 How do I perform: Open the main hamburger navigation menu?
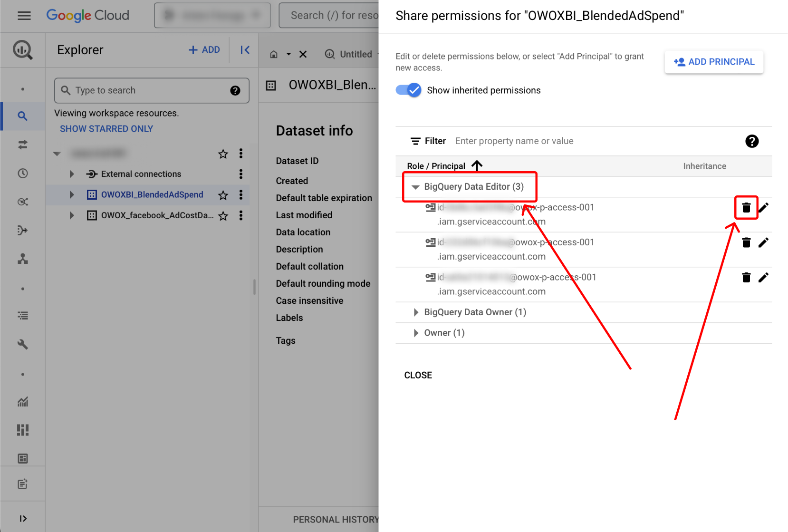[24, 16]
